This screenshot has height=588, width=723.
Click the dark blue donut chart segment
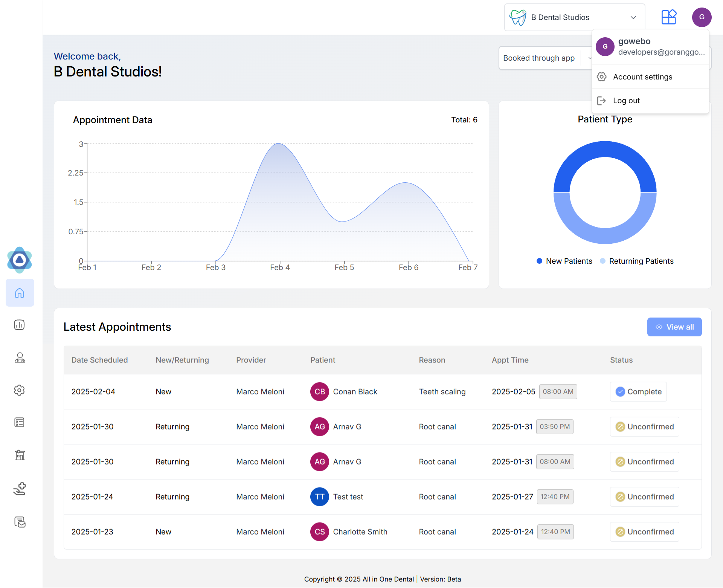pyautogui.click(x=605, y=149)
